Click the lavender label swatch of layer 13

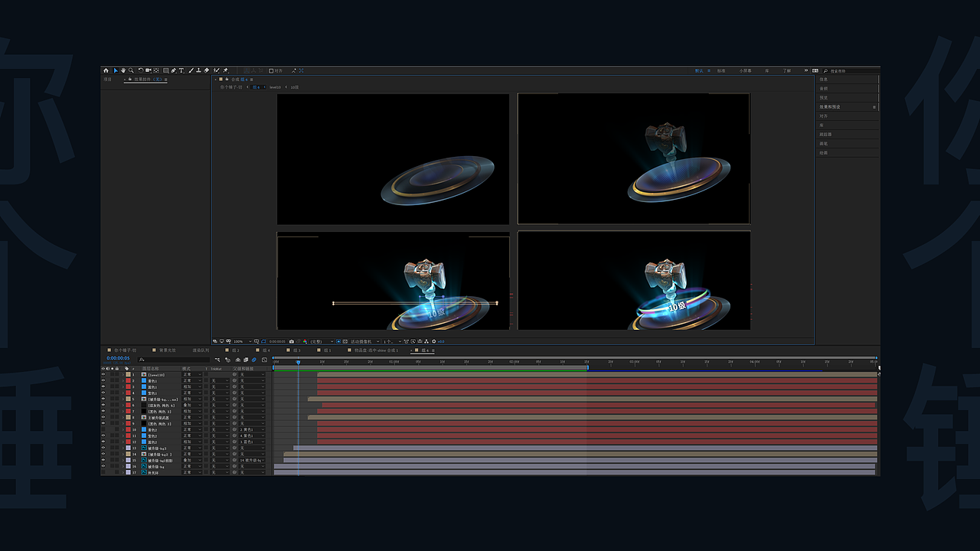128,448
